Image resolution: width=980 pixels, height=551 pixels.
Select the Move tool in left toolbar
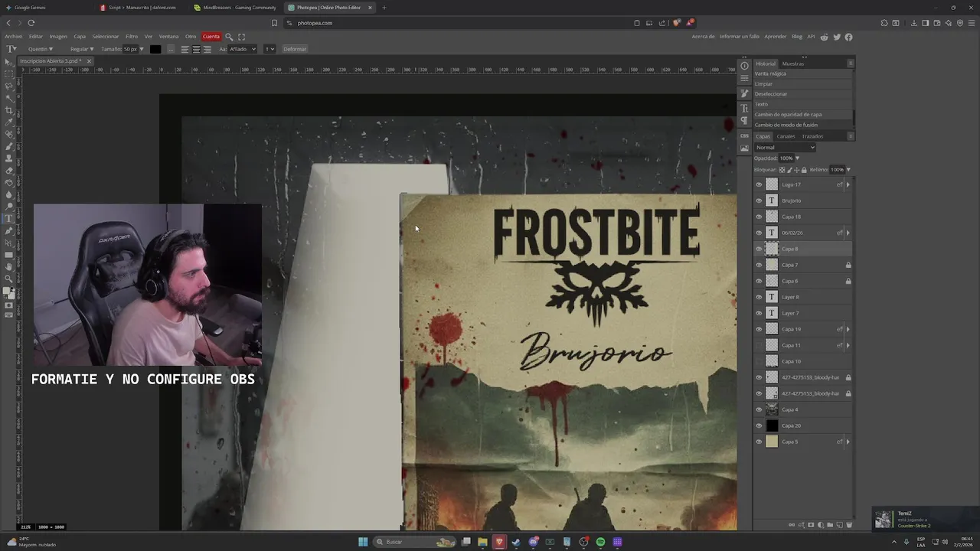(9, 62)
